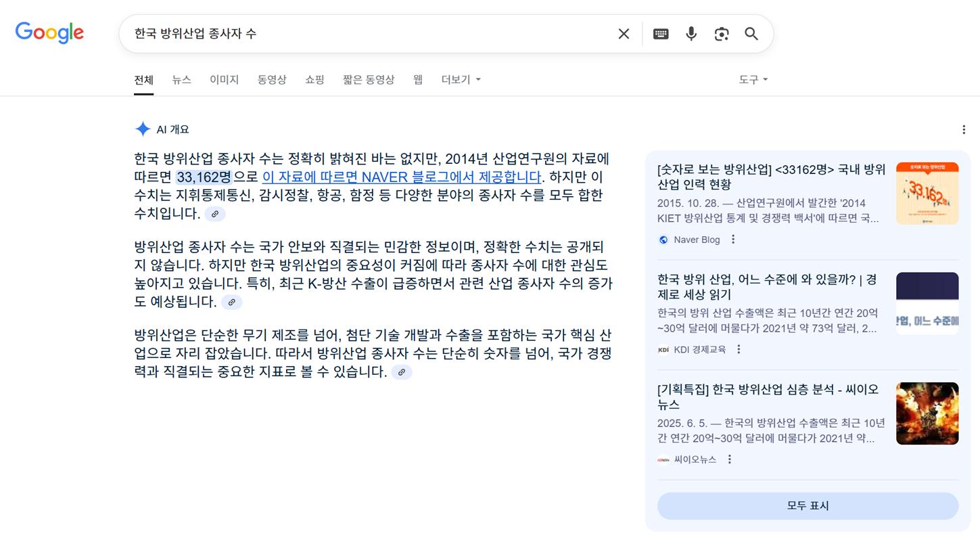Click the Naver Blog source icon
980x538 pixels.
point(663,240)
